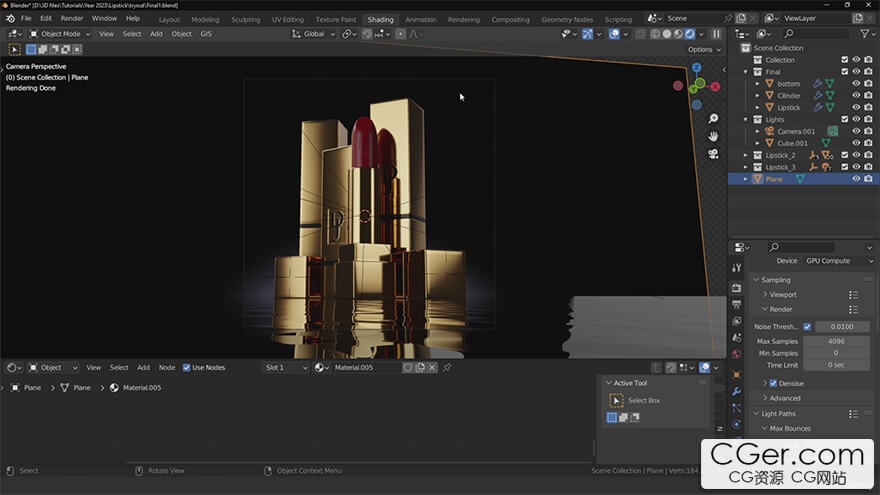Adjust the Max Samples 4096 field
This screenshot has height=495, width=880.
[836, 341]
